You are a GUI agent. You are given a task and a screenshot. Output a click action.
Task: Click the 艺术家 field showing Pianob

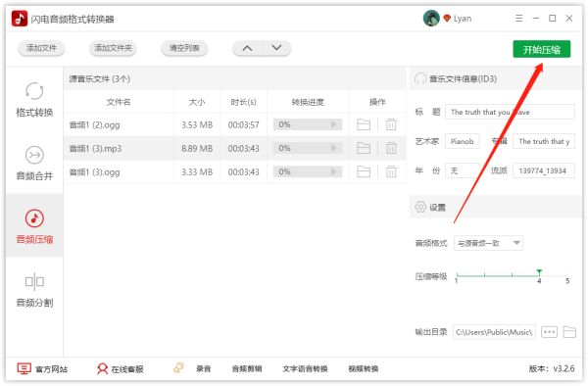click(x=462, y=141)
